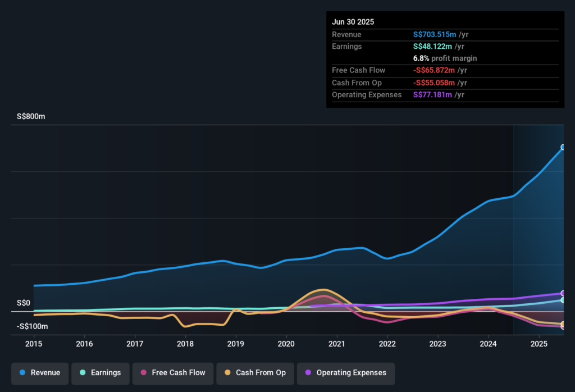Select the 2020 x-axis year label
This screenshot has height=392, width=575.
coord(286,344)
